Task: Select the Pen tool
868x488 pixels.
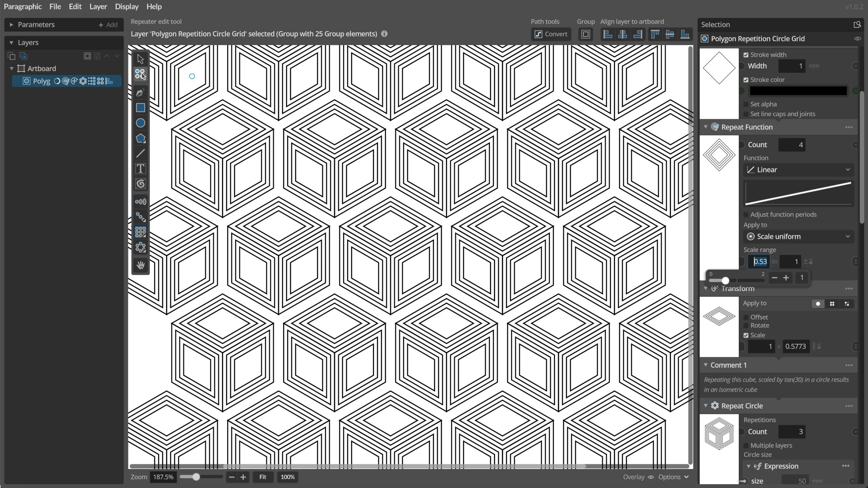Action: click(140, 92)
